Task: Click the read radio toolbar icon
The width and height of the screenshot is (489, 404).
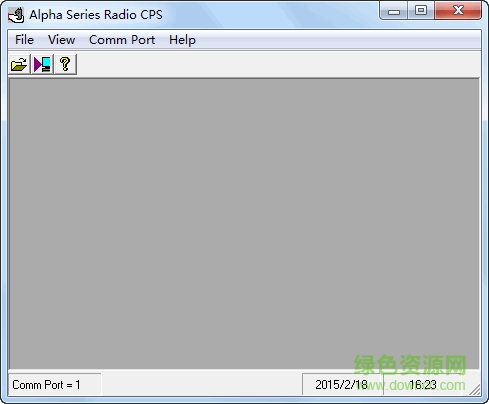Action: pos(42,64)
